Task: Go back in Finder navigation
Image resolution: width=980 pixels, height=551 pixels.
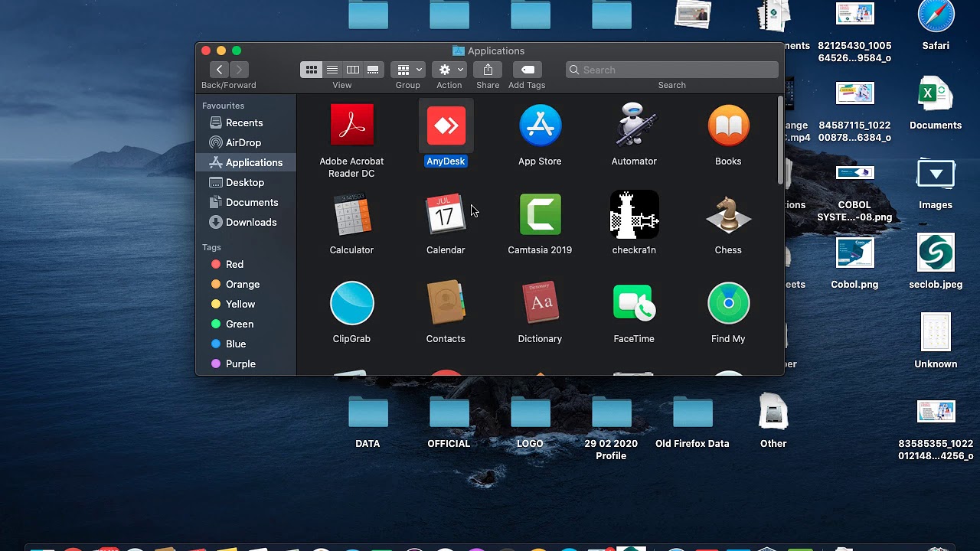Action: pos(219,70)
